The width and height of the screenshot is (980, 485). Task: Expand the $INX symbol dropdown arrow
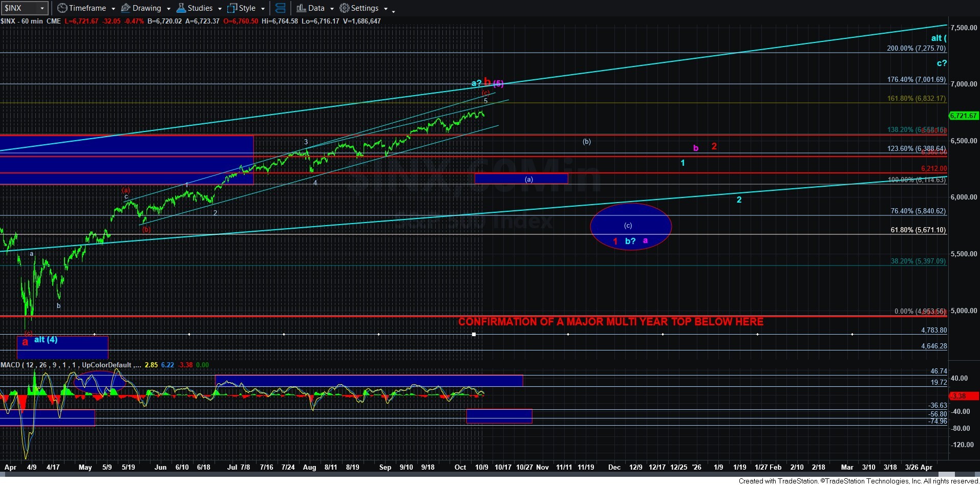point(42,8)
